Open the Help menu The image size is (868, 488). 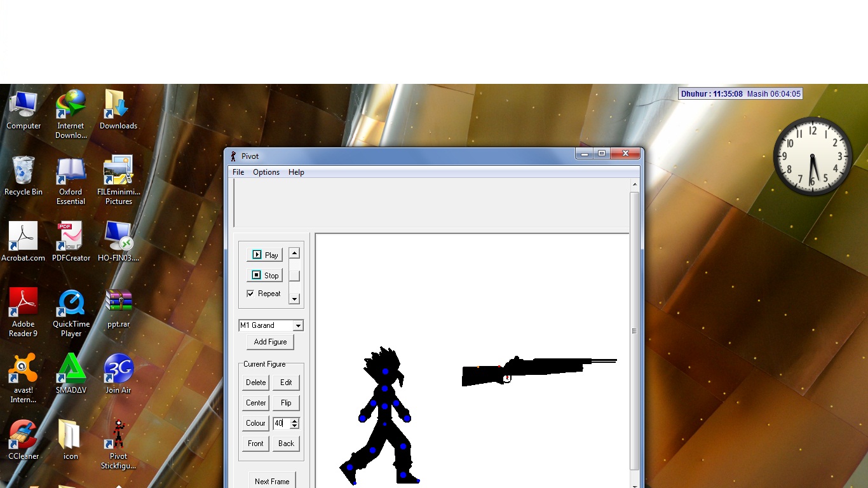click(295, 172)
